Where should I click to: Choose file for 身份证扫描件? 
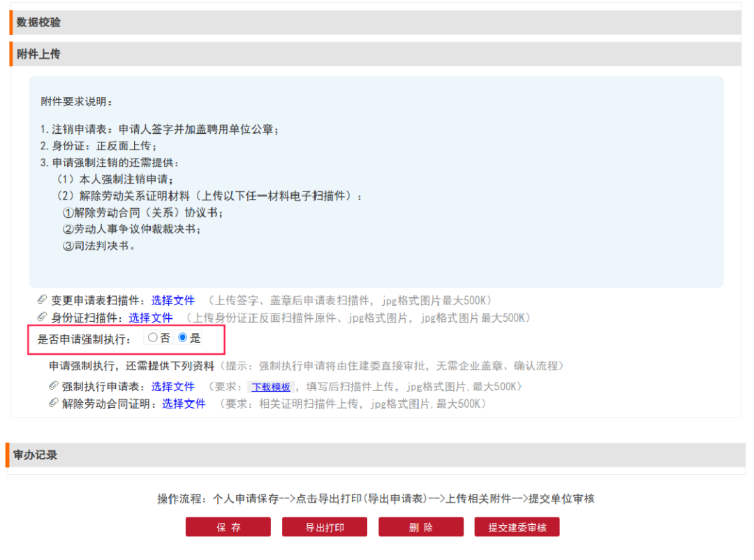(151, 318)
